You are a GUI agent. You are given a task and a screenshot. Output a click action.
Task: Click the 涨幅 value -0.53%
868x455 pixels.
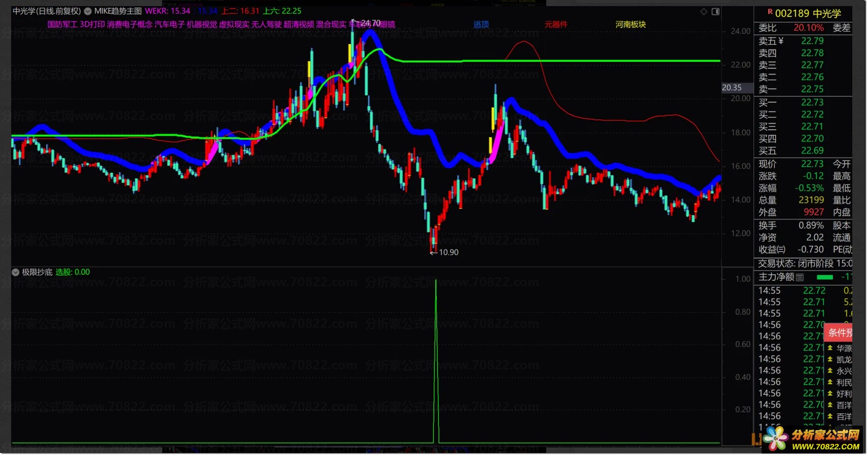[809, 188]
